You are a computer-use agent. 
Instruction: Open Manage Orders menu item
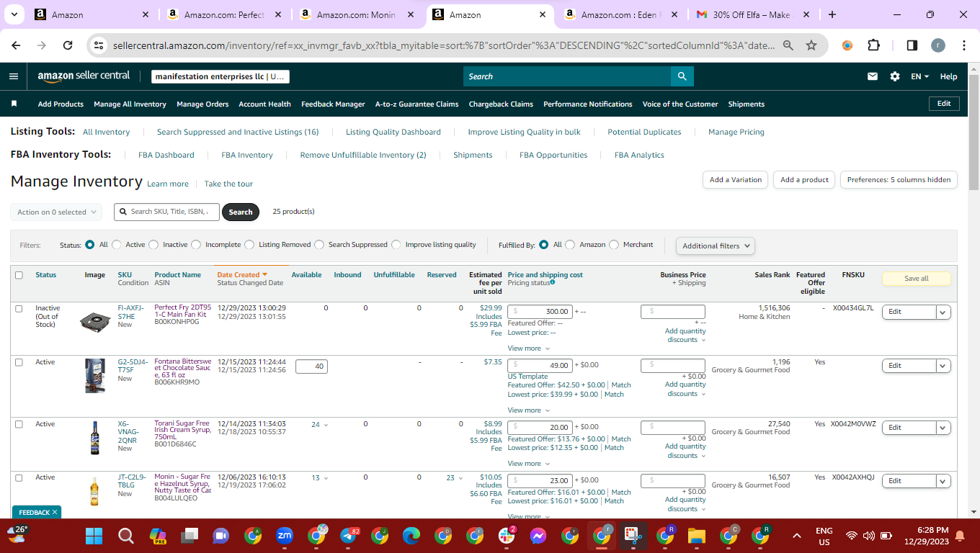point(202,104)
